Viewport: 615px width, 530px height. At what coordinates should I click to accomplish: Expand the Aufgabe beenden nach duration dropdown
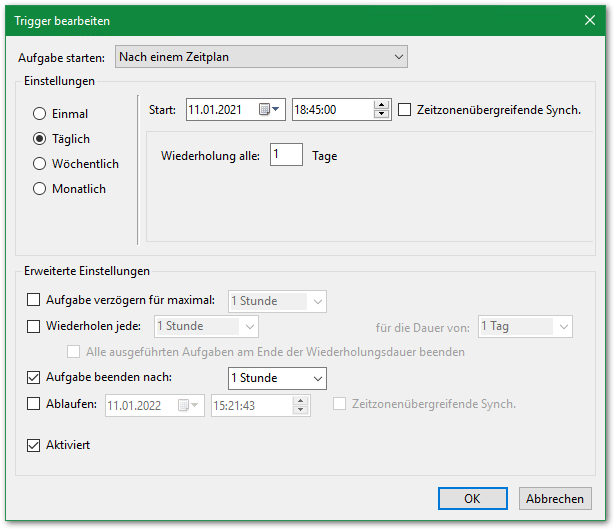277,379
